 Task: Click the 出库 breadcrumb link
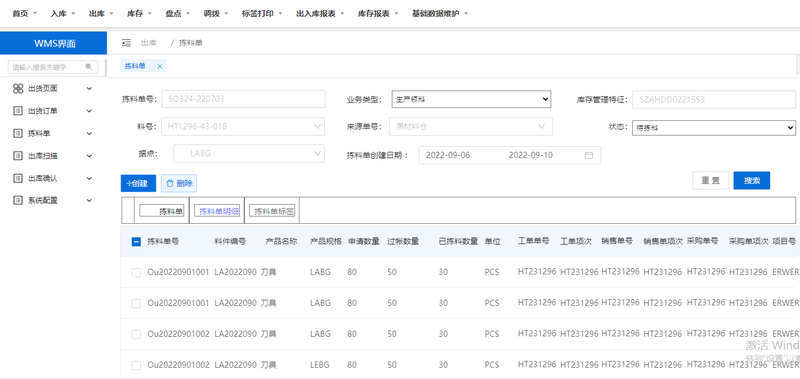[149, 43]
